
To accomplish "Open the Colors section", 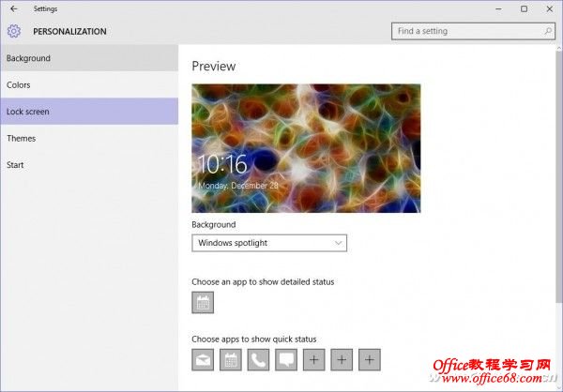I will pos(89,84).
